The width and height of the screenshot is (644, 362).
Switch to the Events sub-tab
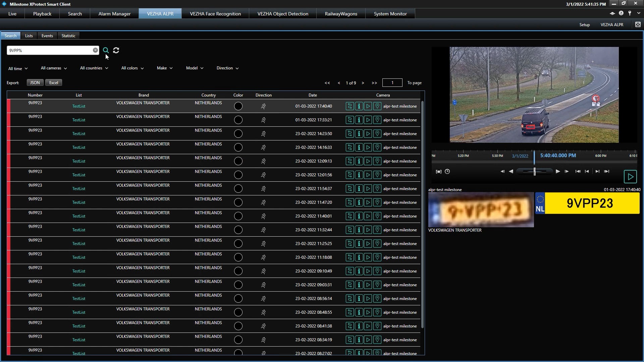click(47, 36)
